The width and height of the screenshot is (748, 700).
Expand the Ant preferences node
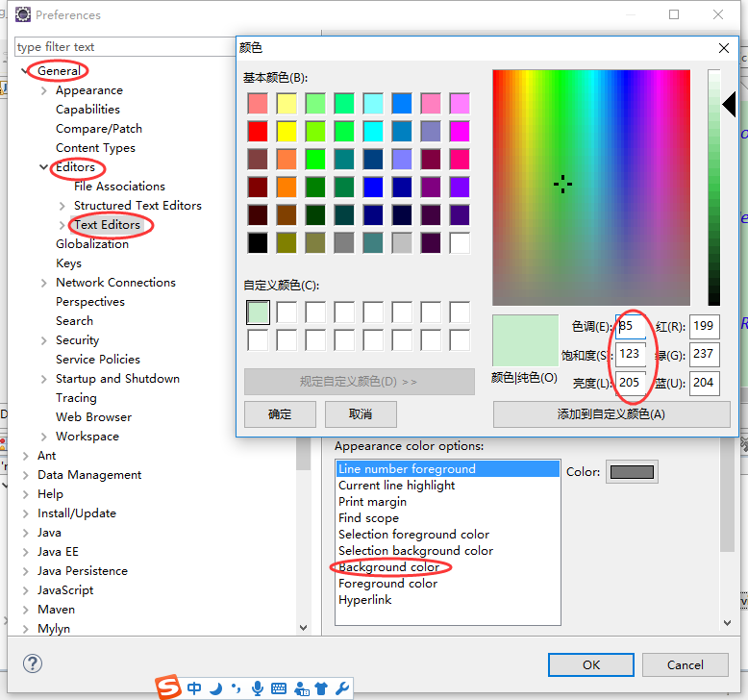pyautogui.click(x=26, y=456)
